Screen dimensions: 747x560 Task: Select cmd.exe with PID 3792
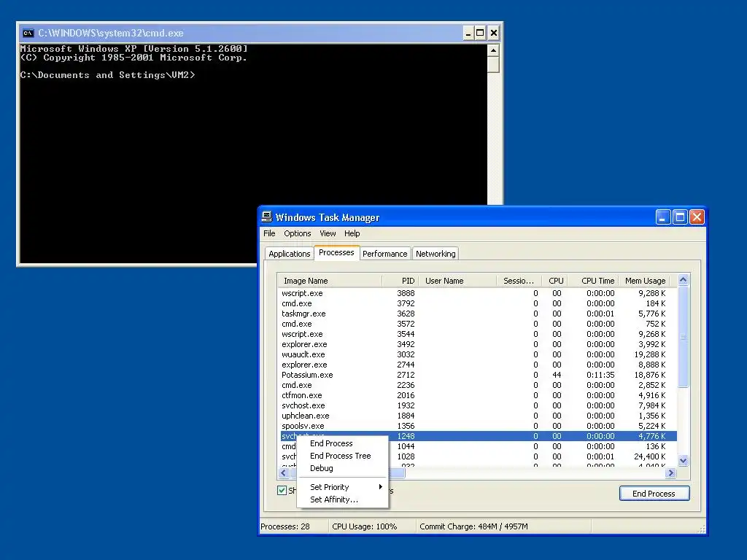(477, 303)
